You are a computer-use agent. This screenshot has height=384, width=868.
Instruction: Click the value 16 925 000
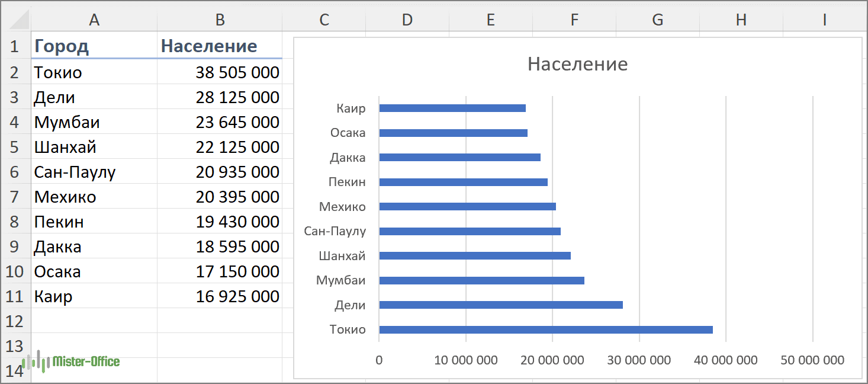[x=237, y=296]
